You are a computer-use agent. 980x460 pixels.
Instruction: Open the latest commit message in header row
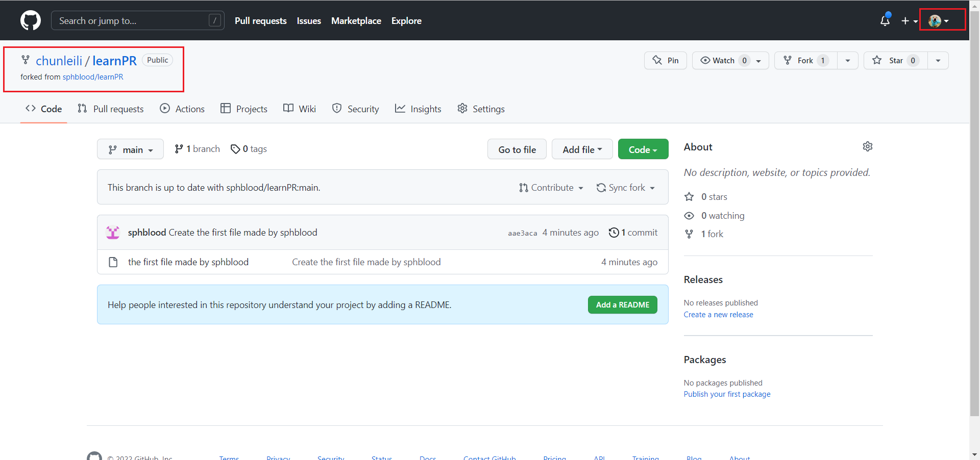243,233
